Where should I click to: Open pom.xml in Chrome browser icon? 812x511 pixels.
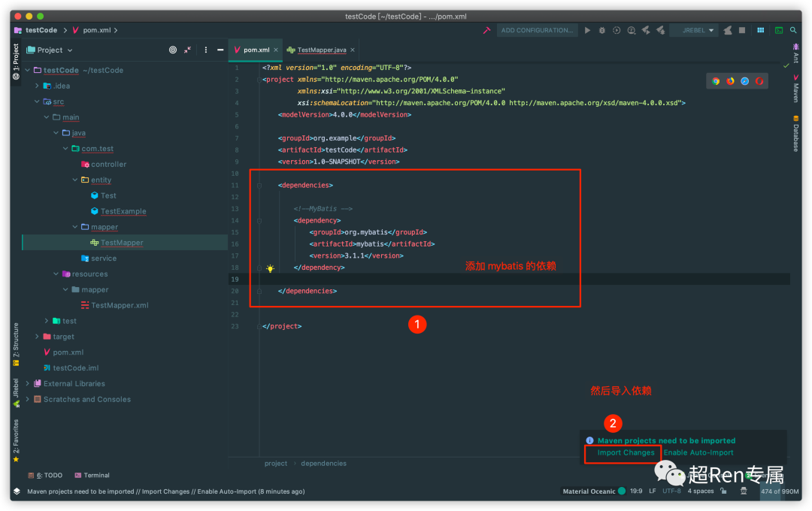pyautogui.click(x=716, y=81)
